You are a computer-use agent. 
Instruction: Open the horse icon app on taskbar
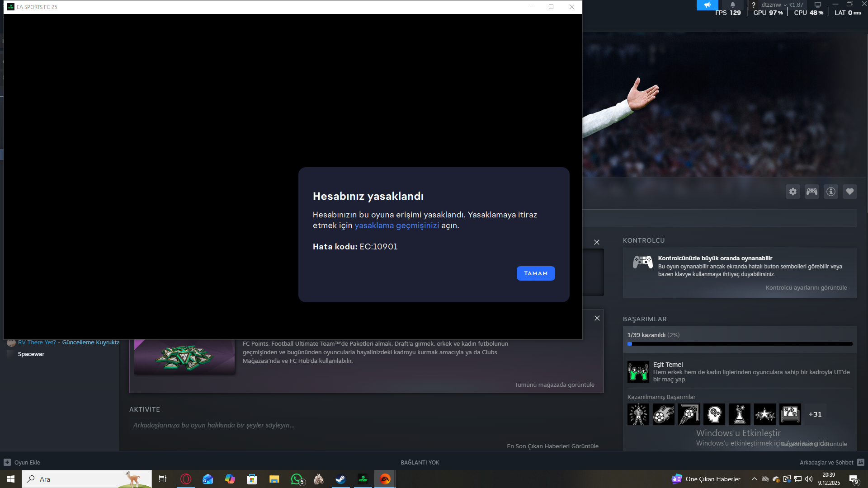click(319, 479)
